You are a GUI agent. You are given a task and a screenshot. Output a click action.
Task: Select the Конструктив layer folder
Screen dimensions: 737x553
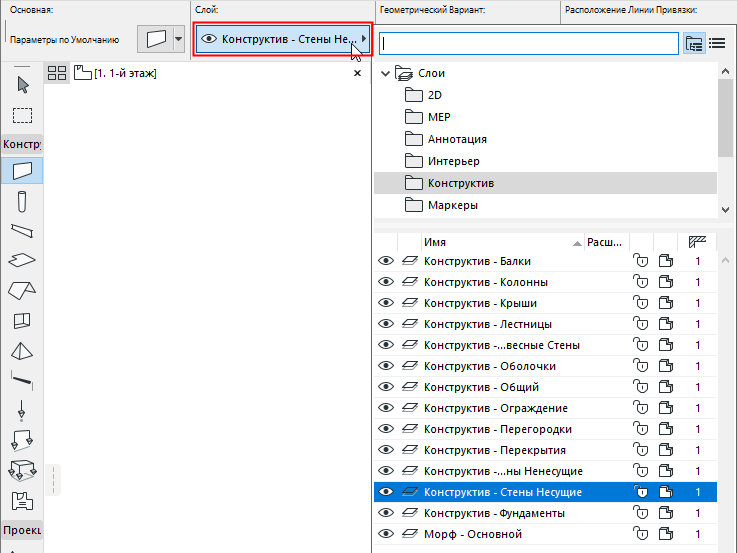tap(545, 183)
